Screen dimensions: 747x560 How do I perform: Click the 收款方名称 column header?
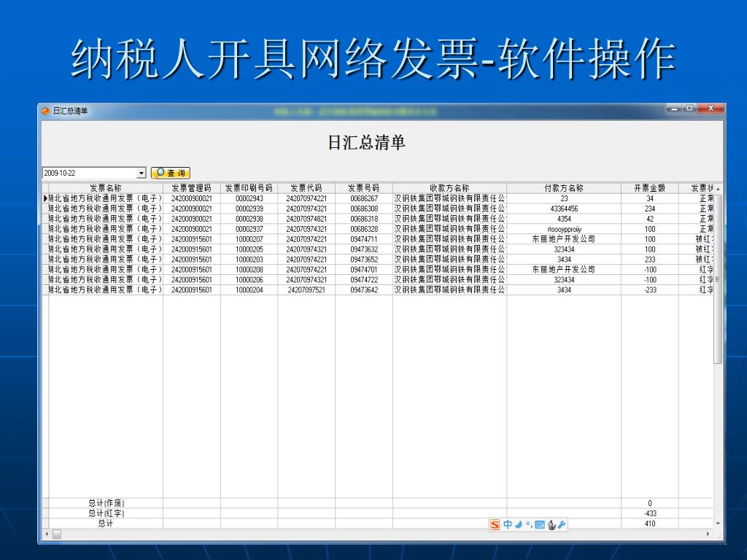click(449, 187)
